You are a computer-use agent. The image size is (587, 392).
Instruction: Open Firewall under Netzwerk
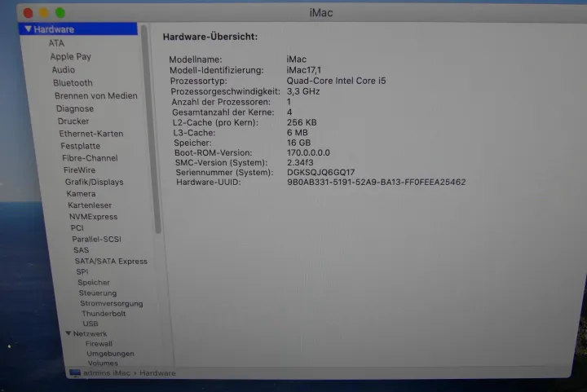point(99,343)
